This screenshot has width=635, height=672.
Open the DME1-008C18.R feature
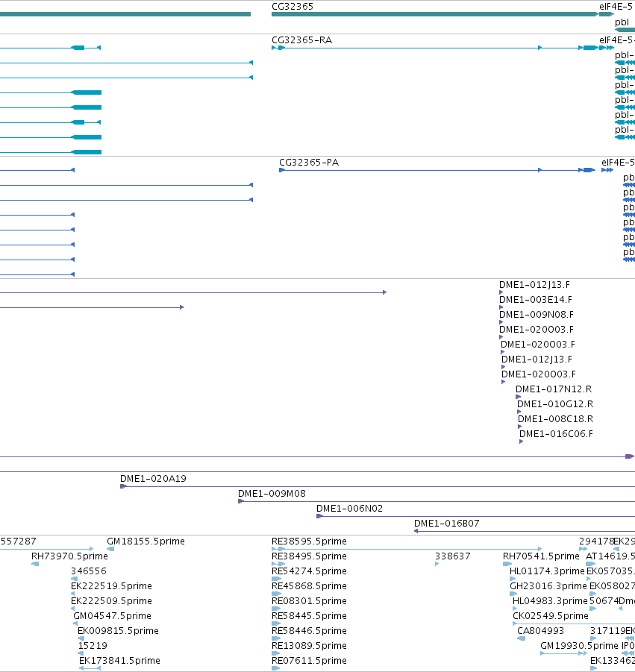pyautogui.click(x=556, y=419)
